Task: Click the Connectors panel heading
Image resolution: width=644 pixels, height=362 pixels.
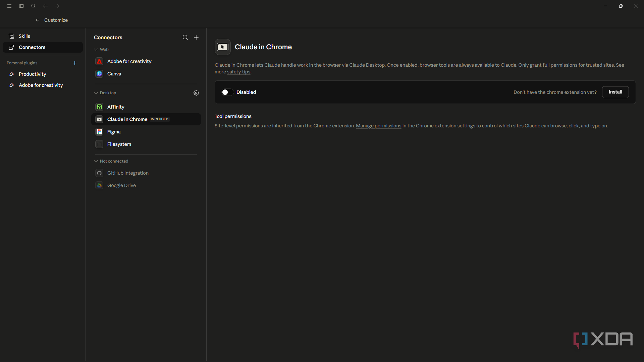Action: pos(108,38)
